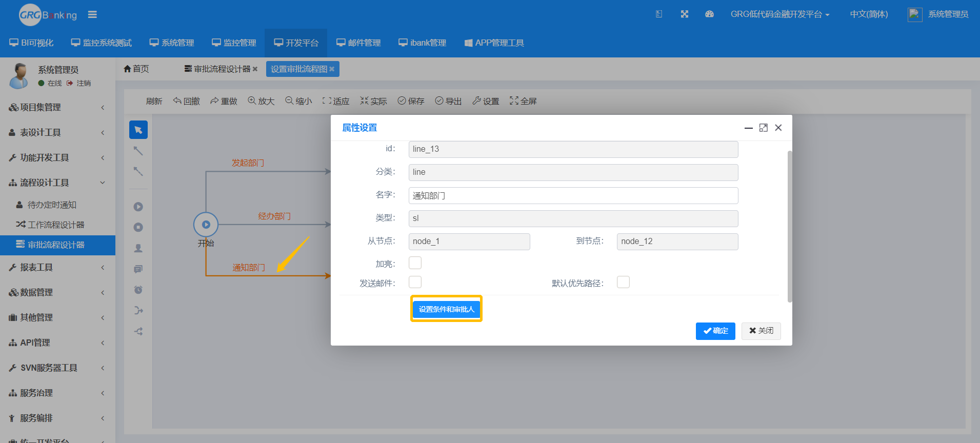Select the 经办部门 line label
980x443 pixels.
pos(274,216)
